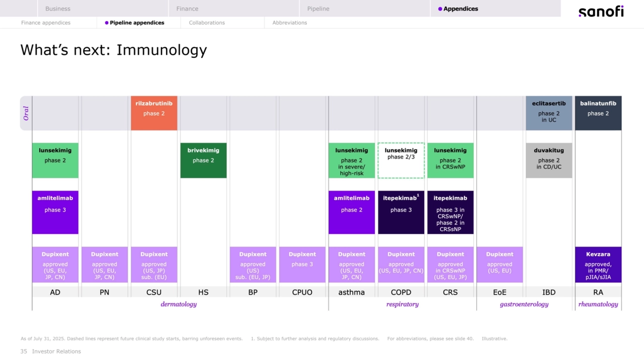644x362 pixels.
Task: Click the duvakitug phase 2 in CD/UC box
Action: coord(549,160)
